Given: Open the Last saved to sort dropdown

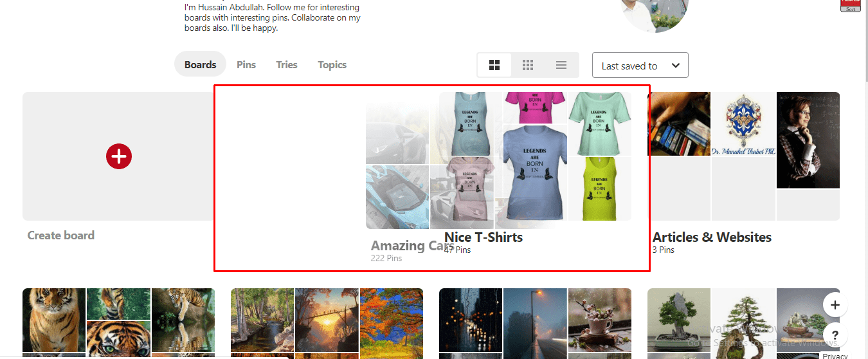Looking at the screenshot, I should (640, 65).
